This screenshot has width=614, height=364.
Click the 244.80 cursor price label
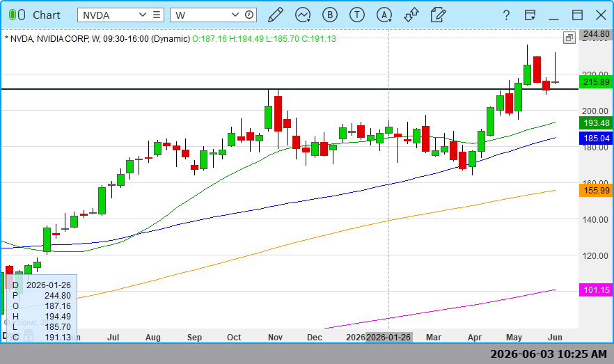click(596, 34)
